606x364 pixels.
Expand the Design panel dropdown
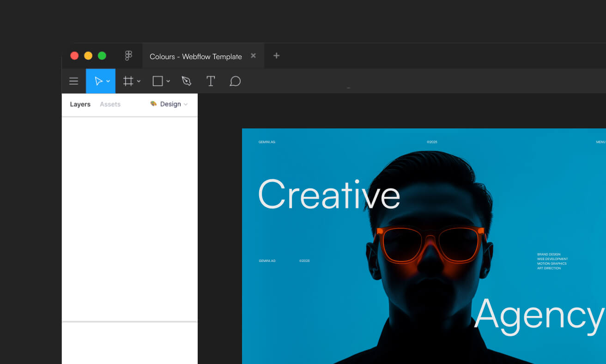pyautogui.click(x=186, y=104)
